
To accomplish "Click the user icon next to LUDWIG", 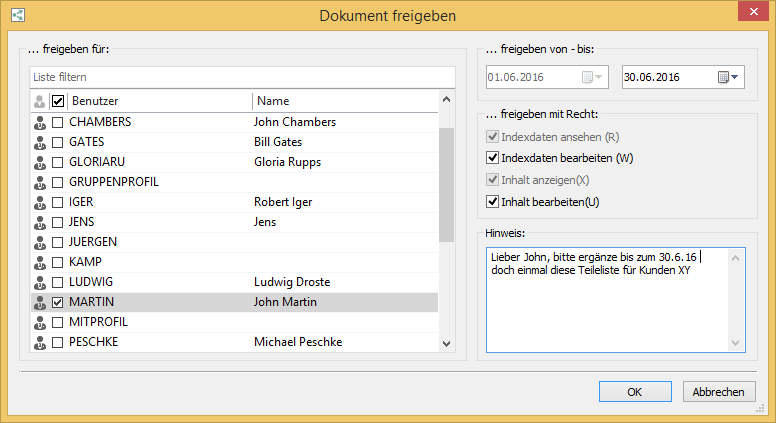I will (x=40, y=282).
